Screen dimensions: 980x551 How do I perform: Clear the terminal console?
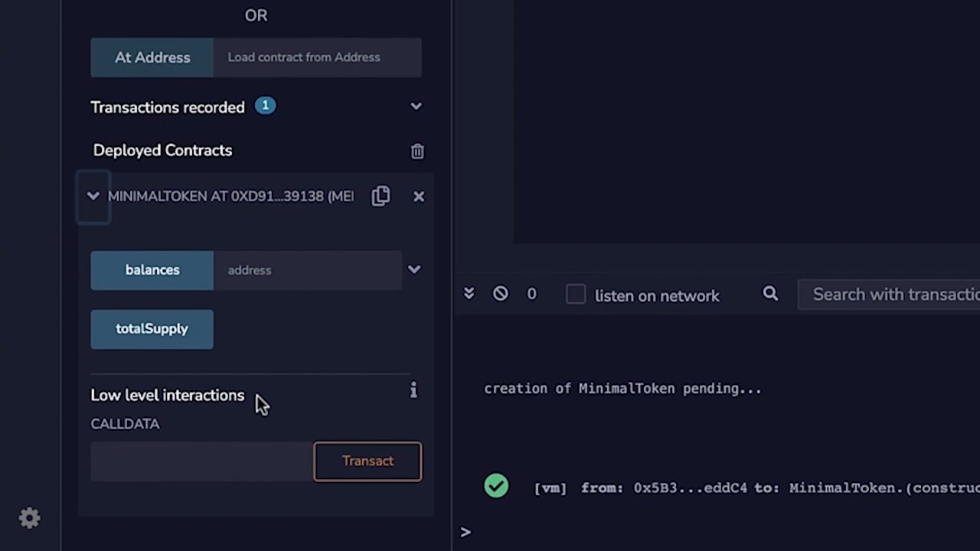pos(500,294)
